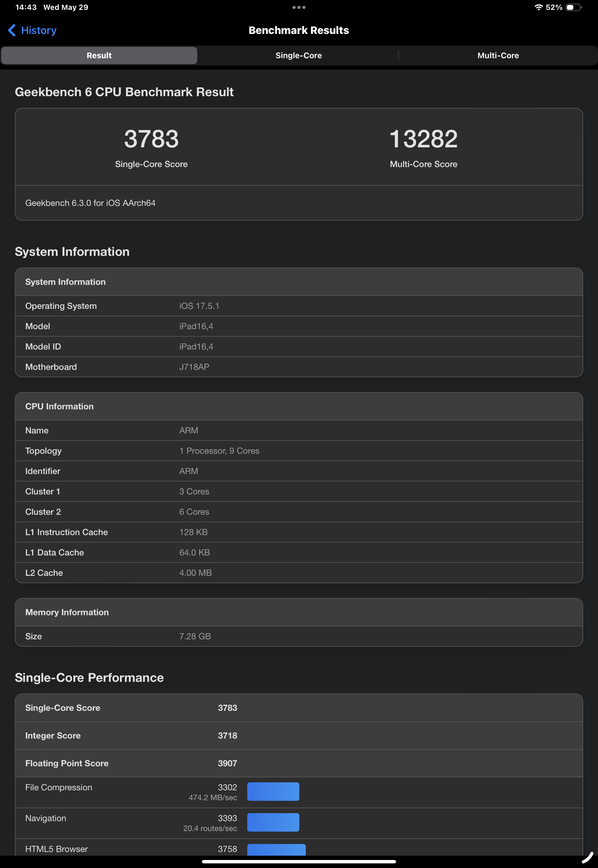This screenshot has height=868, width=598.
Task: Tap the three-dot multitasking icon
Action: [299, 7]
